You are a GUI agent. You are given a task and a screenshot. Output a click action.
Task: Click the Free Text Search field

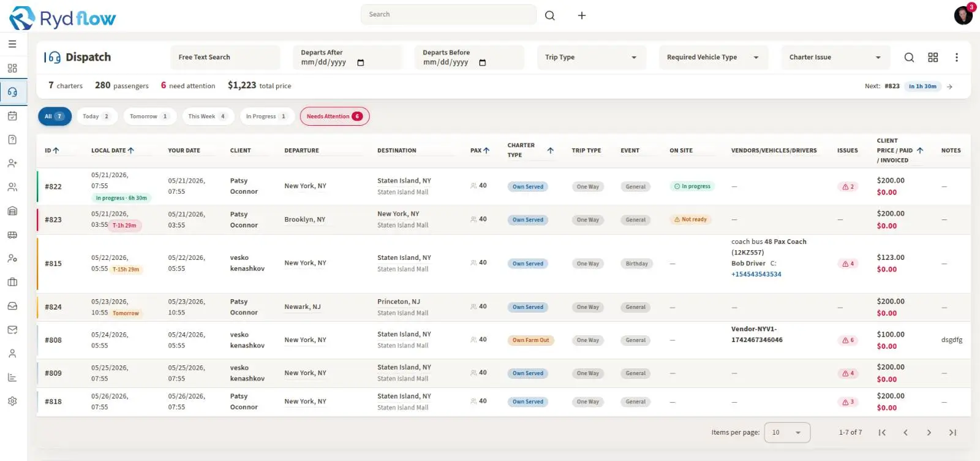[x=225, y=58]
